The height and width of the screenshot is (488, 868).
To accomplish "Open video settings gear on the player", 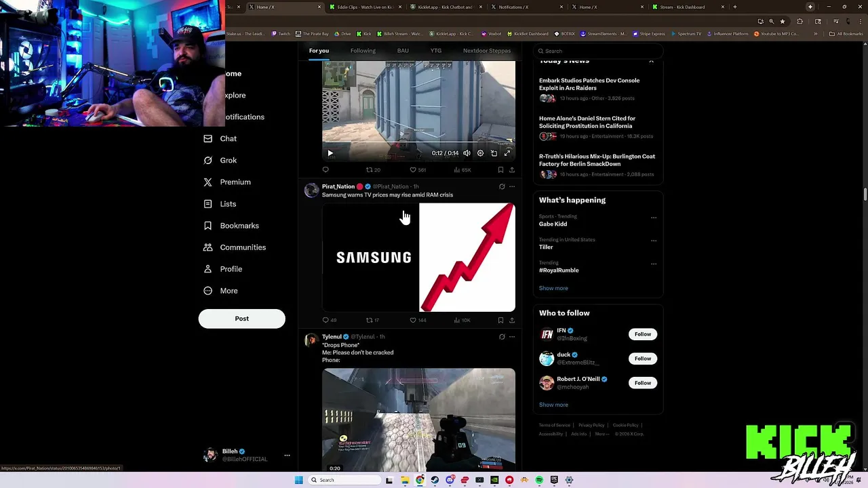I will [480, 153].
